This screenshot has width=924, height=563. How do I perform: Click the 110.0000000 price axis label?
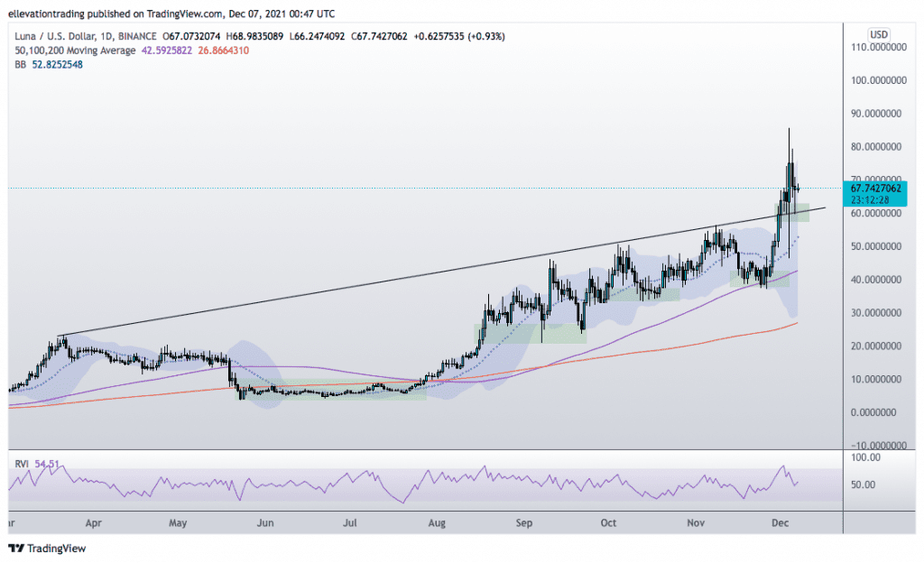click(x=879, y=47)
